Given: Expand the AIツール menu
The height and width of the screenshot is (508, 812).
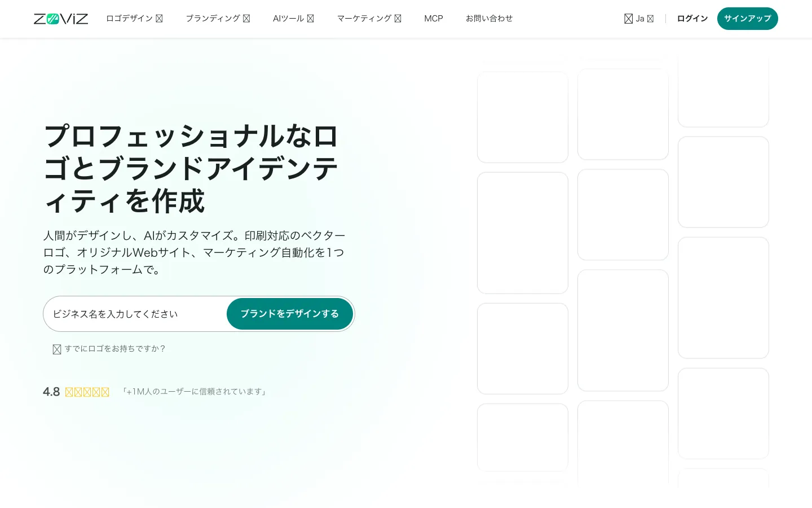Looking at the screenshot, I should point(293,19).
